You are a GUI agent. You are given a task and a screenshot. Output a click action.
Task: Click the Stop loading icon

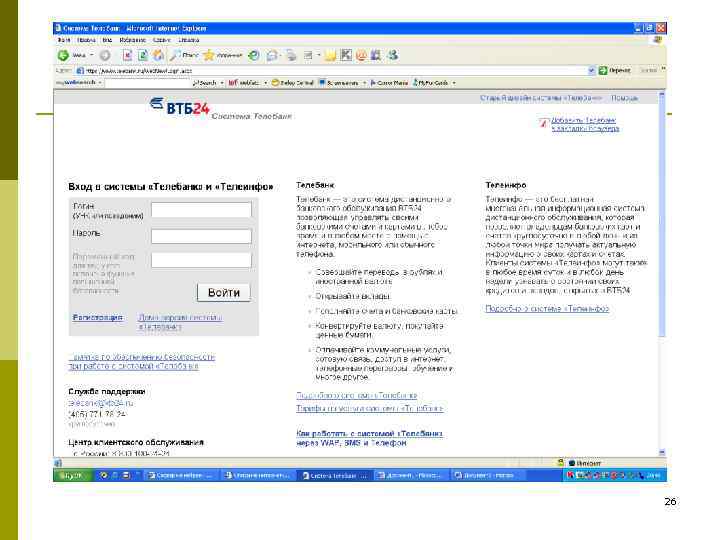[x=127, y=56]
